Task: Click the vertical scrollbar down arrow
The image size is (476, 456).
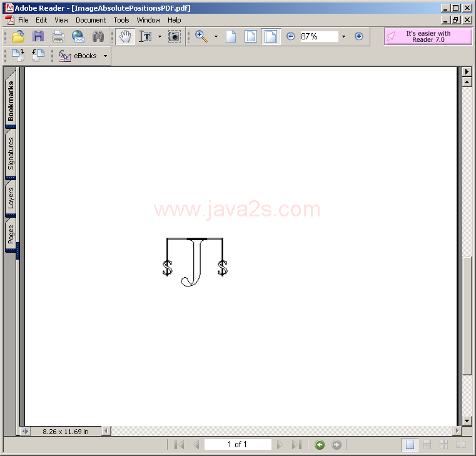Action: click(467, 421)
